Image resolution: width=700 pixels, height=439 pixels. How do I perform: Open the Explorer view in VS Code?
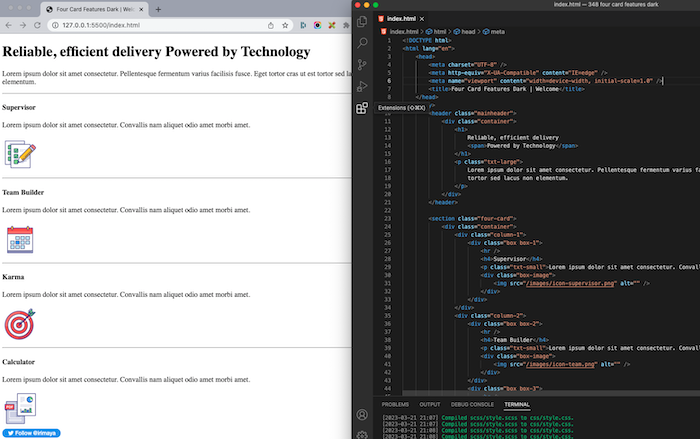click(x=362, y=21)
